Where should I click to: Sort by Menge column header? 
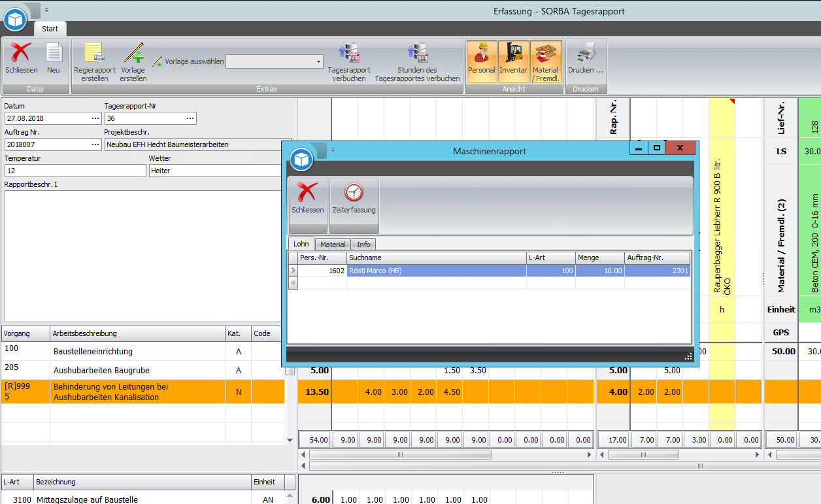[x=600, y=258]
